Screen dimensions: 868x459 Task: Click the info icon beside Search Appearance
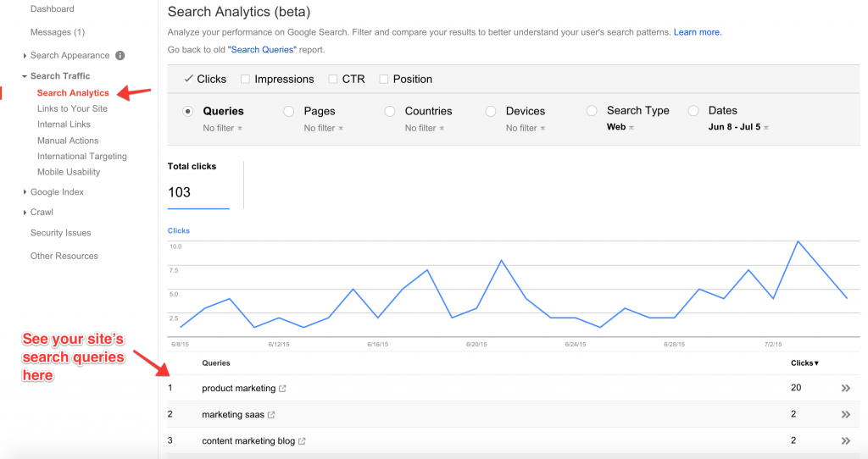tap(120, 55)
